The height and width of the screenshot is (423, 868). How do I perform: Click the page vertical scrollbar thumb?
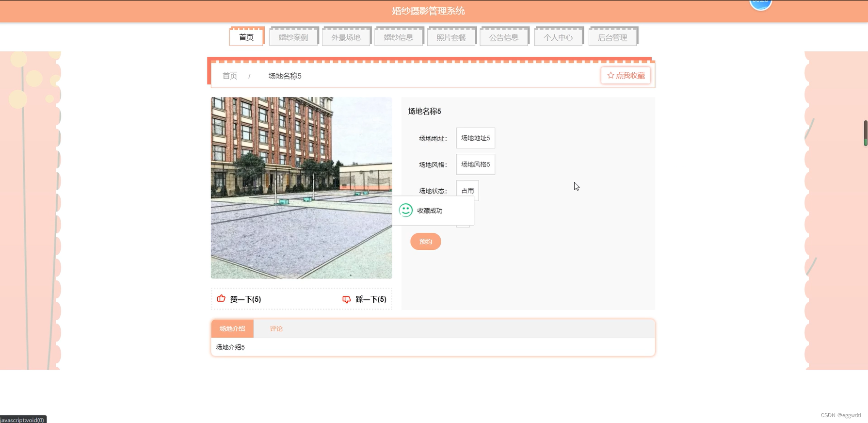(x=866, y=133)
